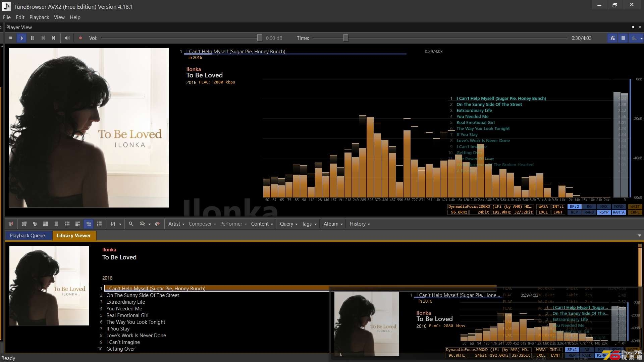This screenshot has height=362, width=644.
Task: Expand the History dropdown
Action: tap(360, 224)
